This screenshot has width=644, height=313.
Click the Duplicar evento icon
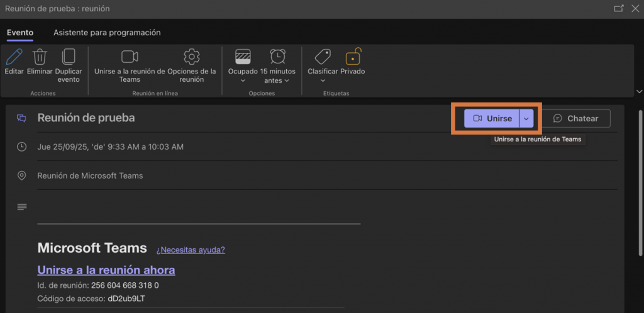pyautogui.click(x=69, y=57)
